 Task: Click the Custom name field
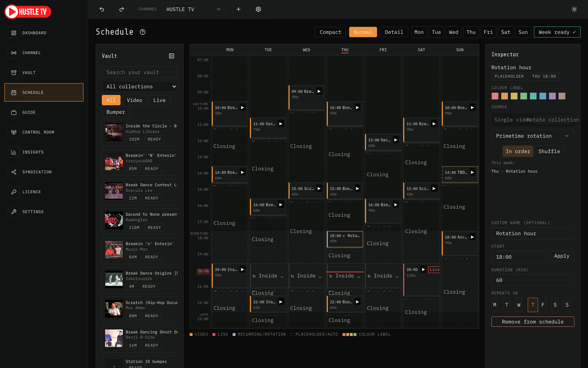[x=533, y=233]
